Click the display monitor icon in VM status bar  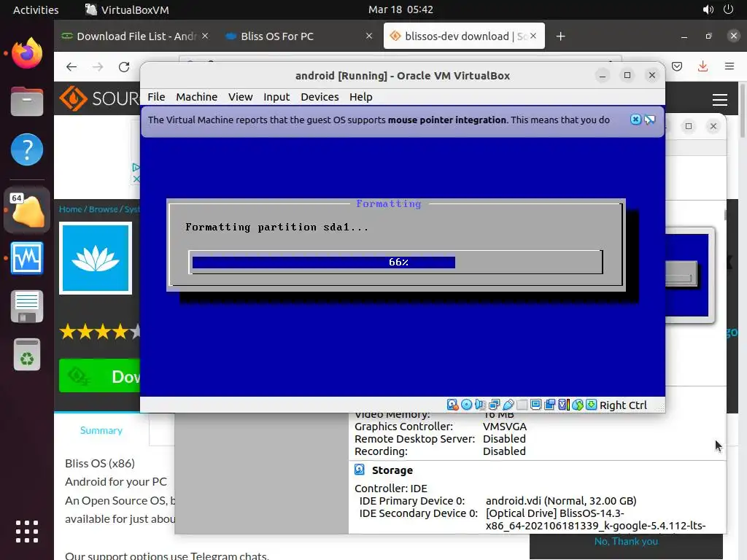pos(535,405)
